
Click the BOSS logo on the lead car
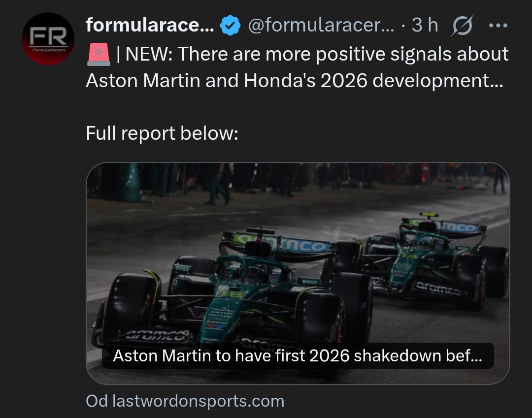pos(182,268)
